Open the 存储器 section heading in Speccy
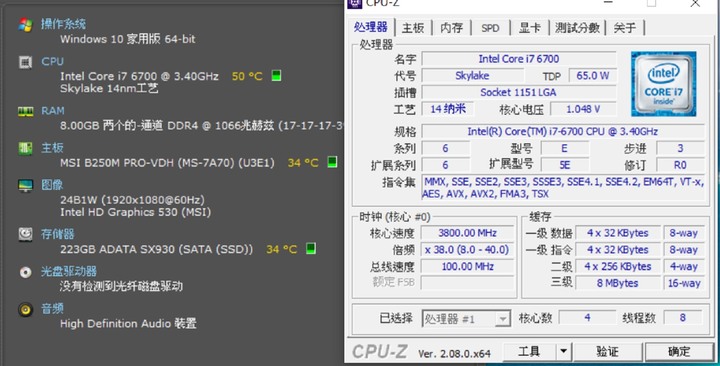The height and width of the screenshot is (366, 720). point(58,234)
